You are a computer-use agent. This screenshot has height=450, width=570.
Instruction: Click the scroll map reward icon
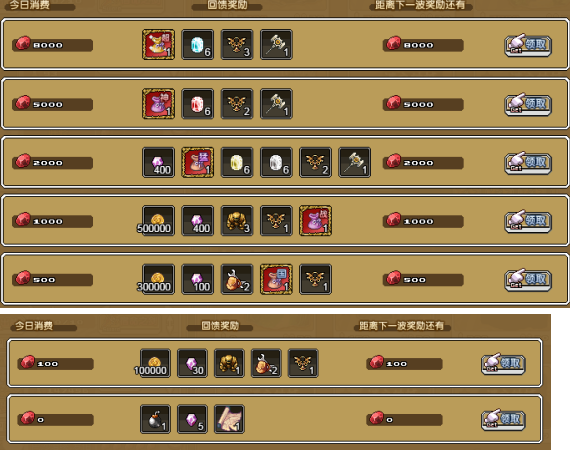tap(229, 419)
